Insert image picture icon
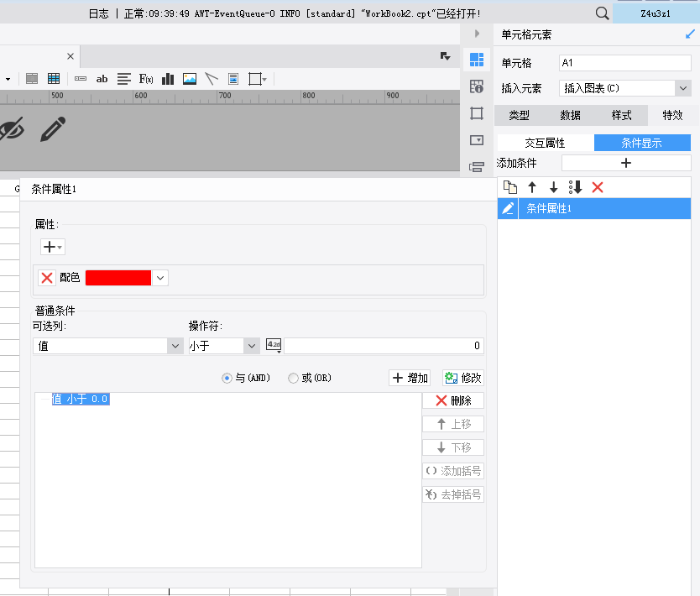 point(190,79)
